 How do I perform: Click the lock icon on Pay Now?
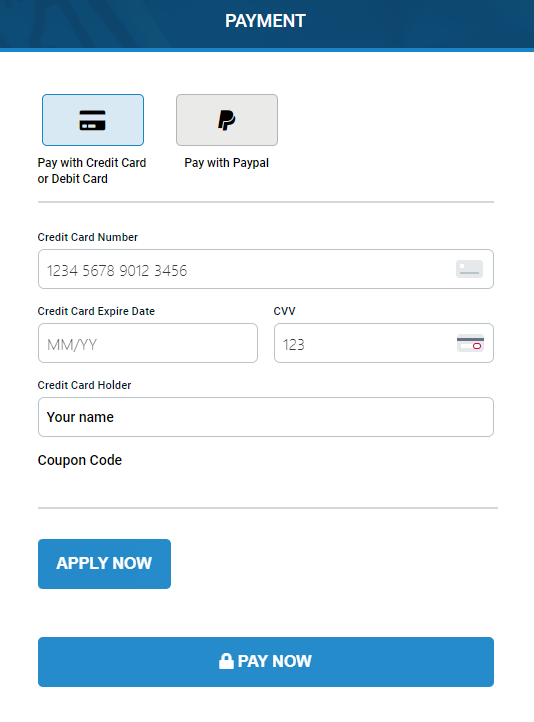[x=226, y=661]
